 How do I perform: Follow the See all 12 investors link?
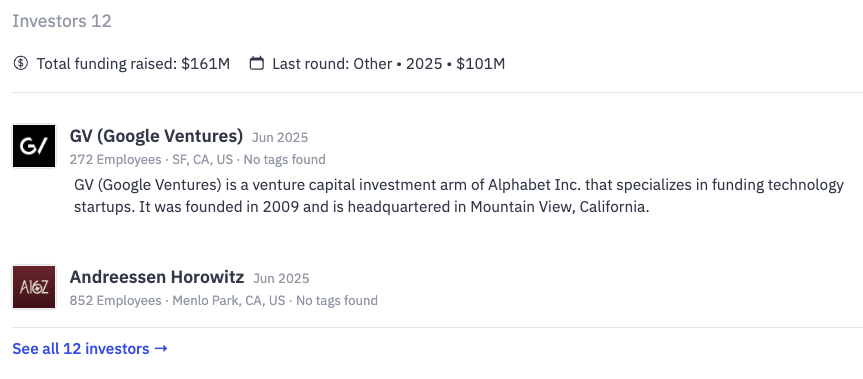[90, 349]
